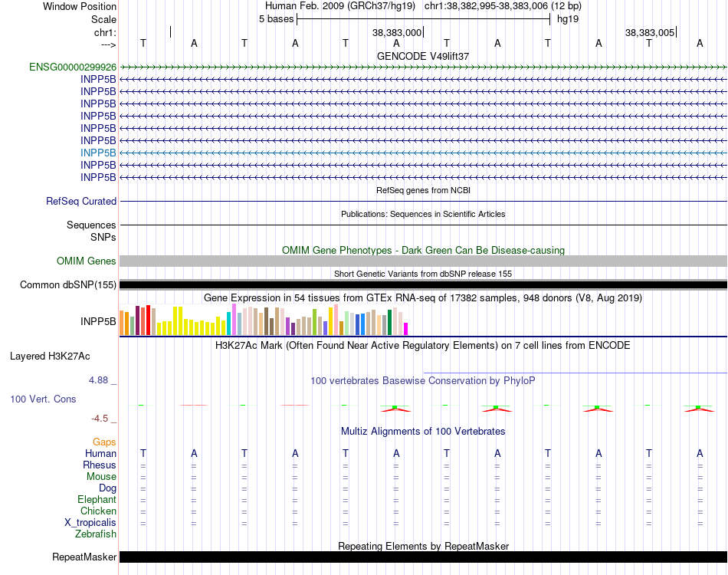Viewport: 728px width, 575px height.
Task: Click INPP5B label beside the GTEx bar chart
Action: click(98, 321)
